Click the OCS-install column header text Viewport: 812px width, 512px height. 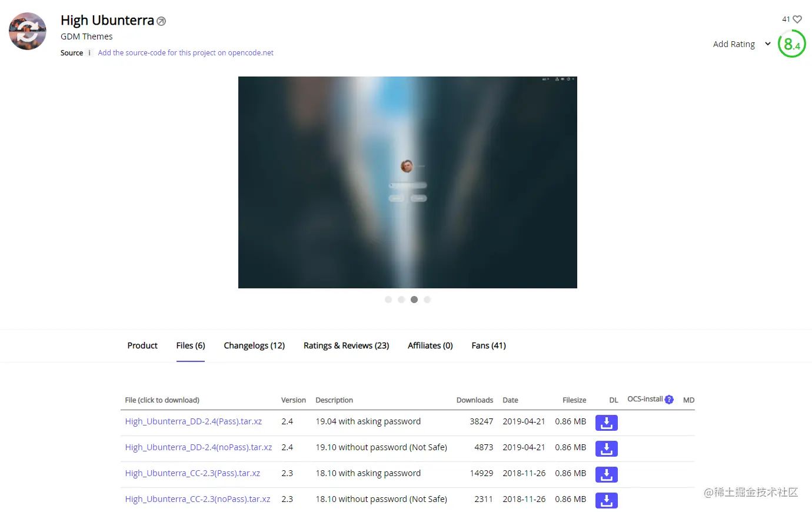point(645,399)
